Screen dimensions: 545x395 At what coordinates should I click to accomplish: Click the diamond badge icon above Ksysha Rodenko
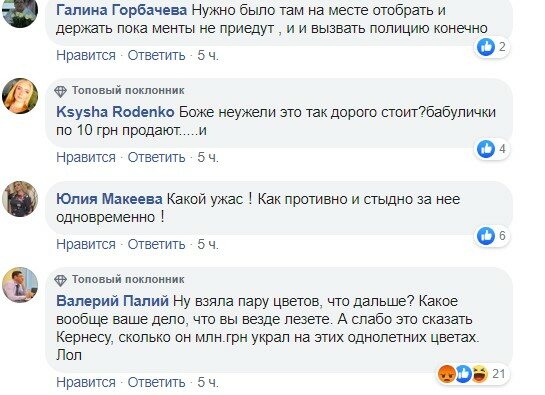click(60, 91)
